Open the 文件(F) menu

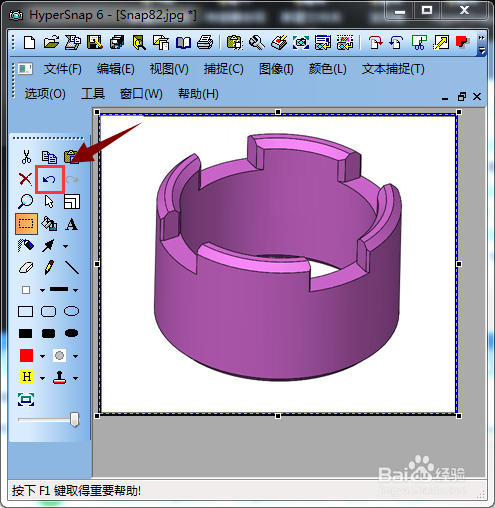(63, 69)
